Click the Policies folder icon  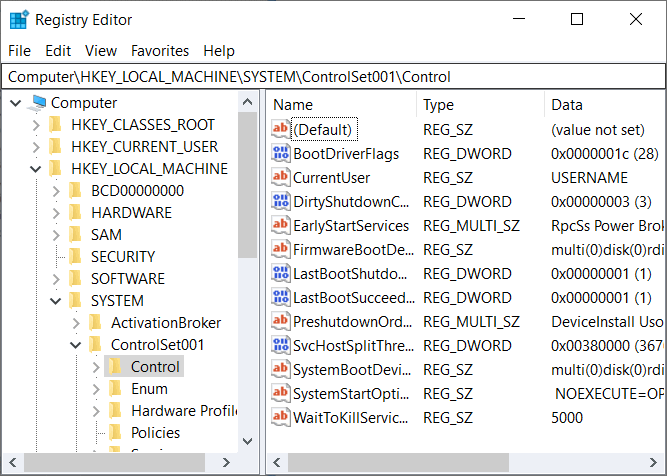click(x=115, y=433)
